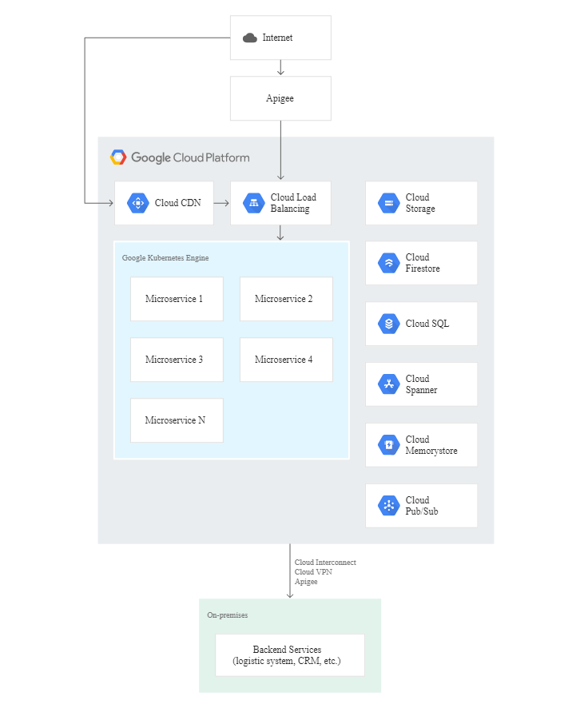Click the Cloud Pub/Sub icon
This screenshot has width=588, height=708.
coord(389,506)
